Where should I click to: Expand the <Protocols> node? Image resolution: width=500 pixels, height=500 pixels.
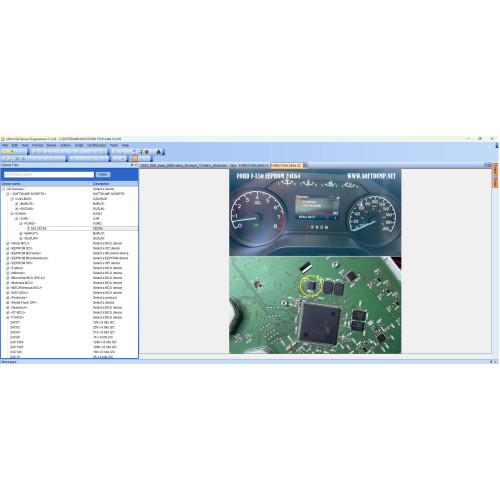(x=8, y=298)
